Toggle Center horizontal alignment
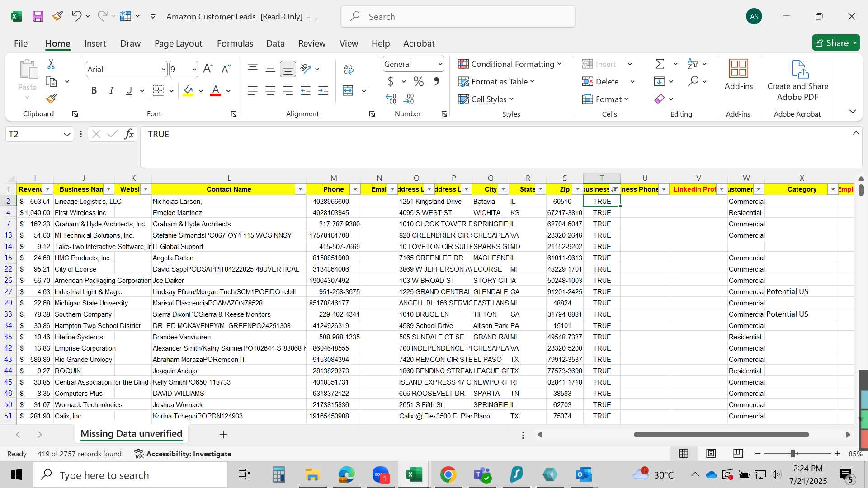 [x=270, y=91]
